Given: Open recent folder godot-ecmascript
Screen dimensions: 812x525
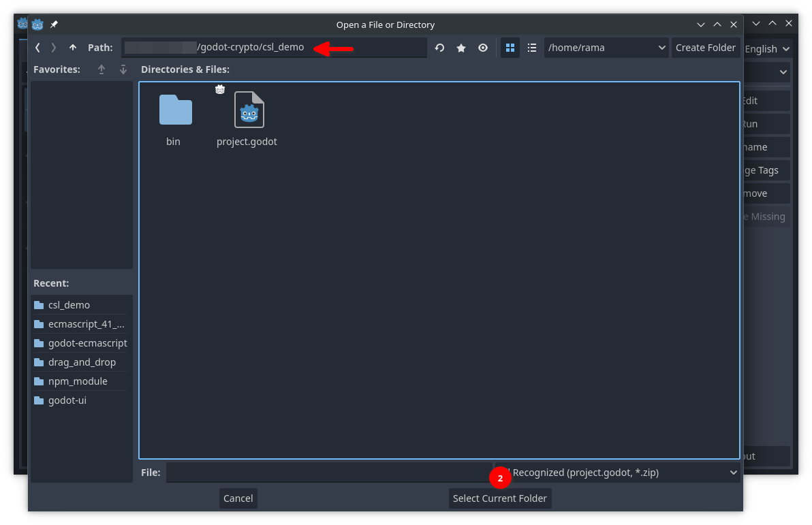Looking at the screenshot, I should coord(80,343).
